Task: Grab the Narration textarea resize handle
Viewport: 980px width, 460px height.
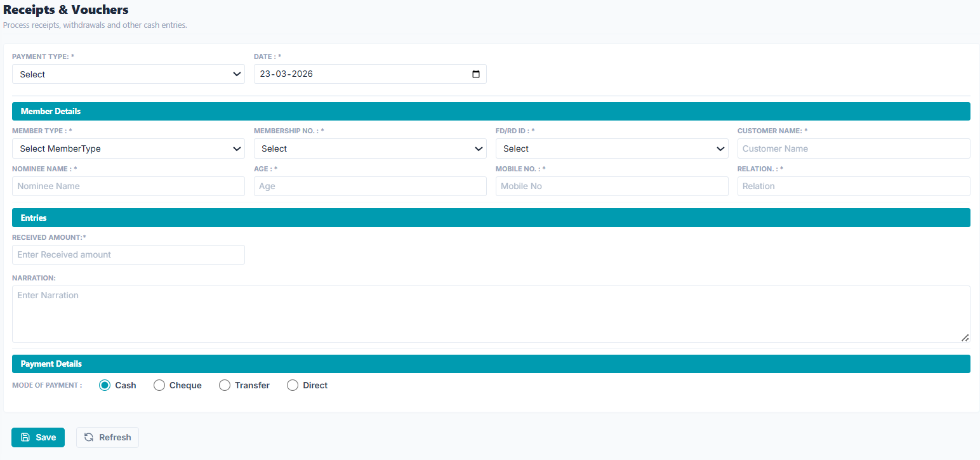Action: [965, 338]
